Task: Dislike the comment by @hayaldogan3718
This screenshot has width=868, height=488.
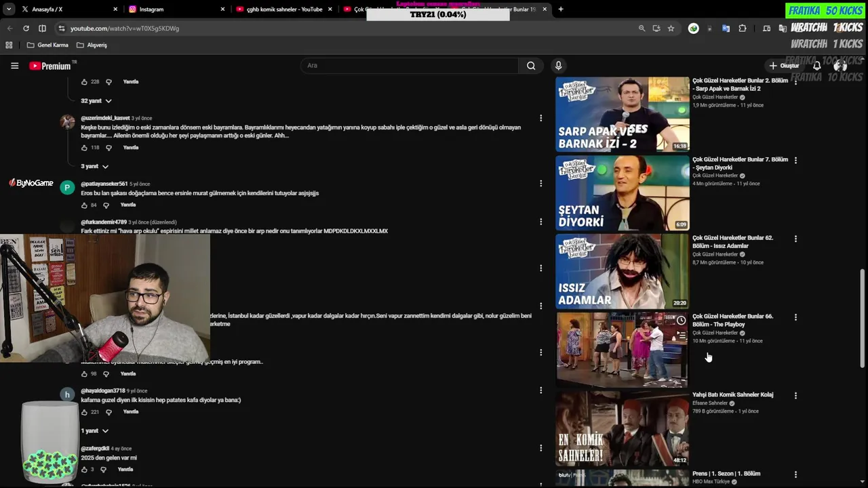Action: [x=108, y=412]
